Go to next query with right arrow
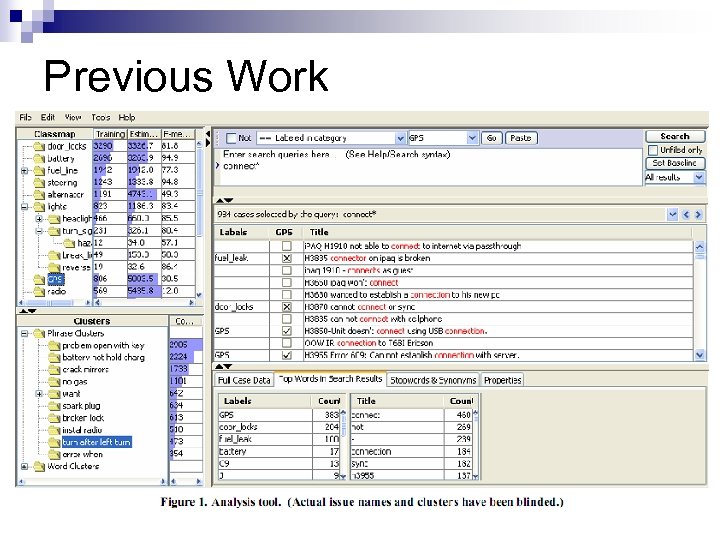This screenshot has width=720, height=540. [x=698, y=214]
